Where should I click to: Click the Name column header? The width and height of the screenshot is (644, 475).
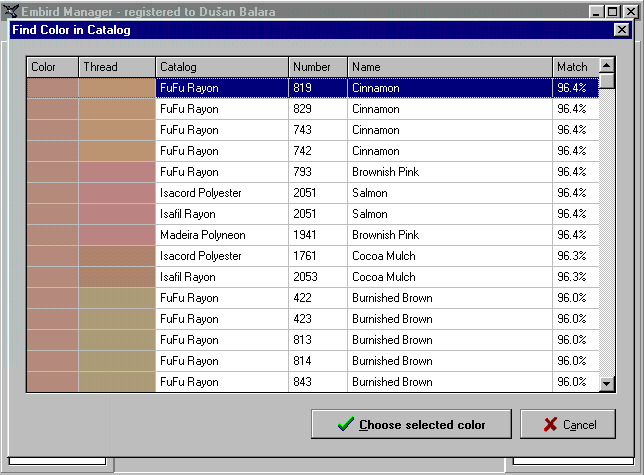pyautogui.click(x=450, y=67)
